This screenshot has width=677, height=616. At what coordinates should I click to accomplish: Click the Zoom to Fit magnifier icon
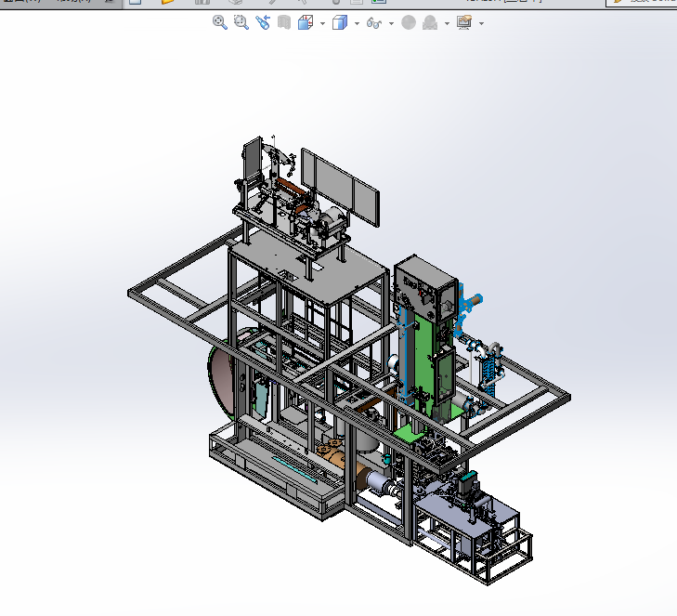pos(220,22)
